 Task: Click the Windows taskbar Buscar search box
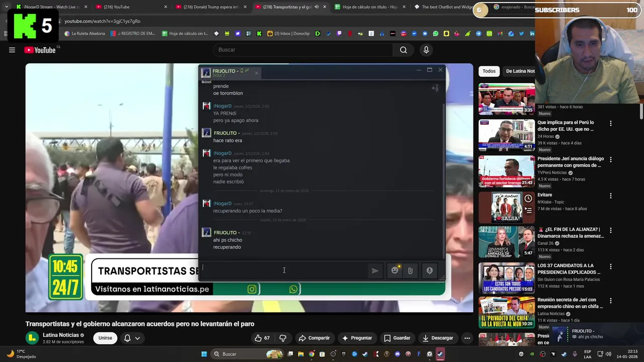pos(248,354)
